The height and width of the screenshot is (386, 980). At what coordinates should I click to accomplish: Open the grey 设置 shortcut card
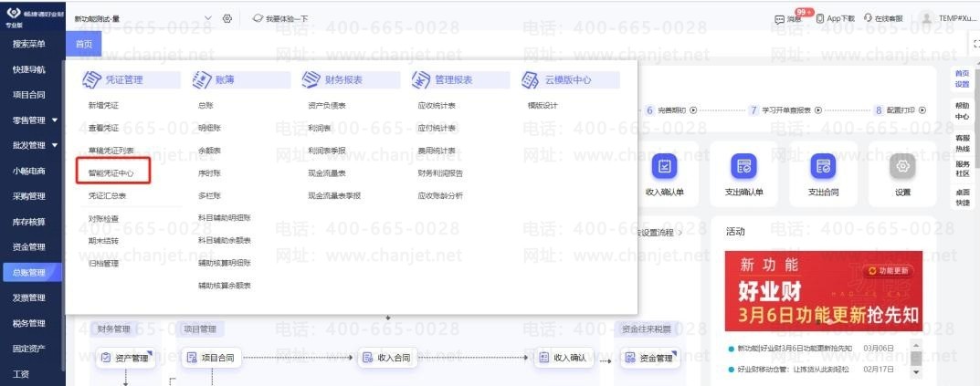[x=902, y=173]
